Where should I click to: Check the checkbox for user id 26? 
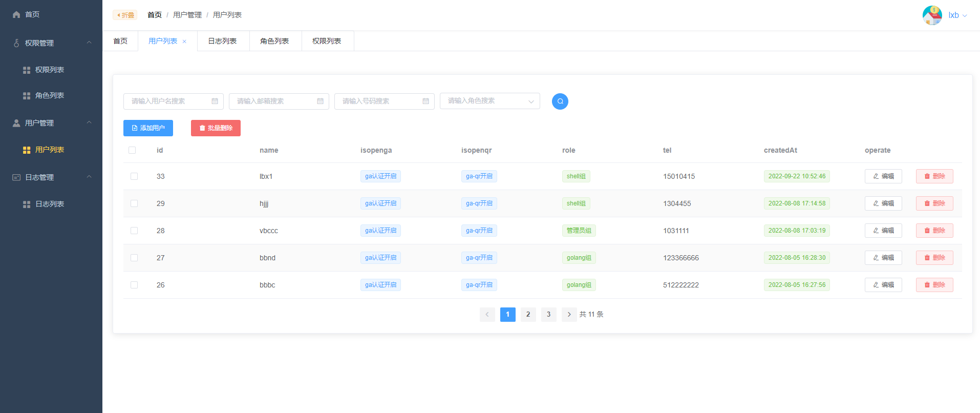tap(134, 285)
